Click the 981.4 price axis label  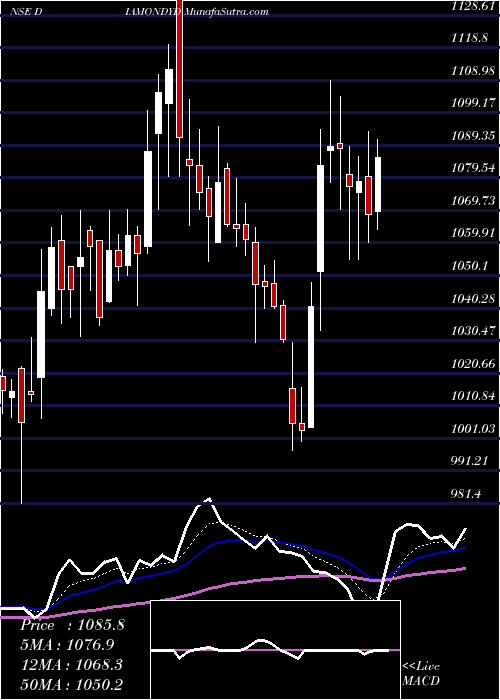pyautogui.click(x=465, y=494)
